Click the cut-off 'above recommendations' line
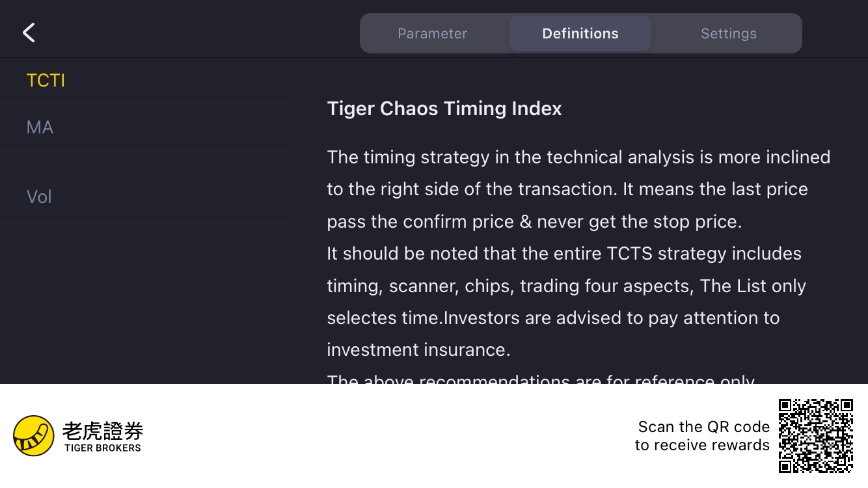The image size is (868, 488). tap(541, 379)
